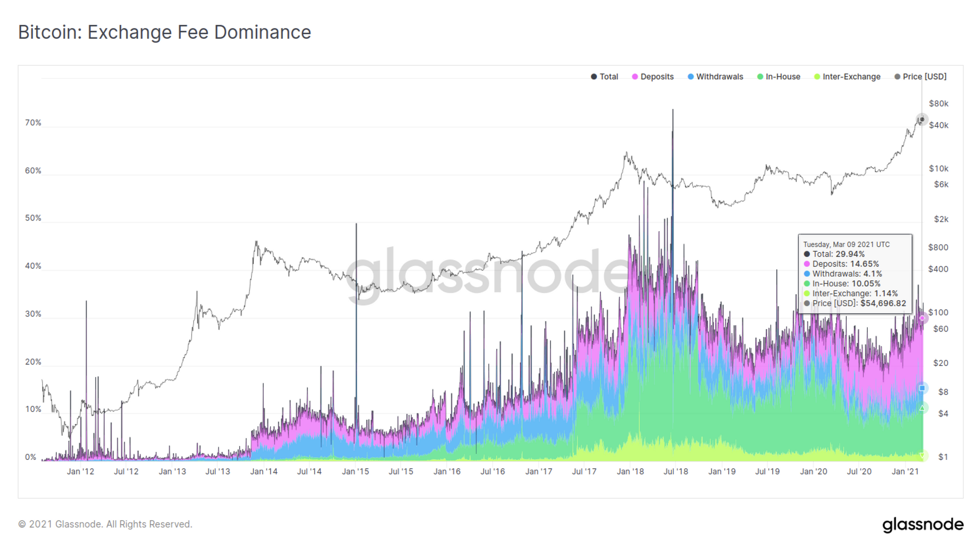Image resolution: width=980 pixels, height=551 pixels.
Task: Click the pink diamond Deposits marker
Action: click(922, 318)
